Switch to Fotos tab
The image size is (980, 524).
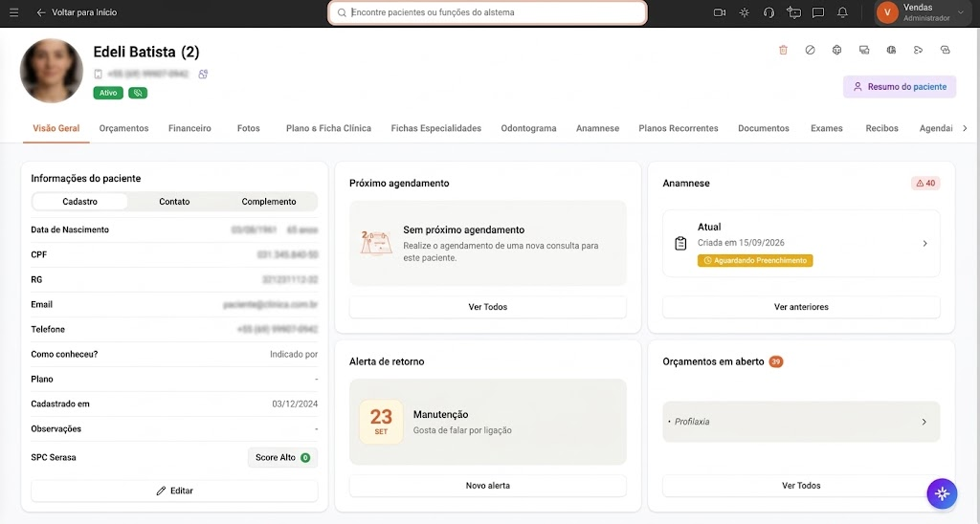coord(248,128)
